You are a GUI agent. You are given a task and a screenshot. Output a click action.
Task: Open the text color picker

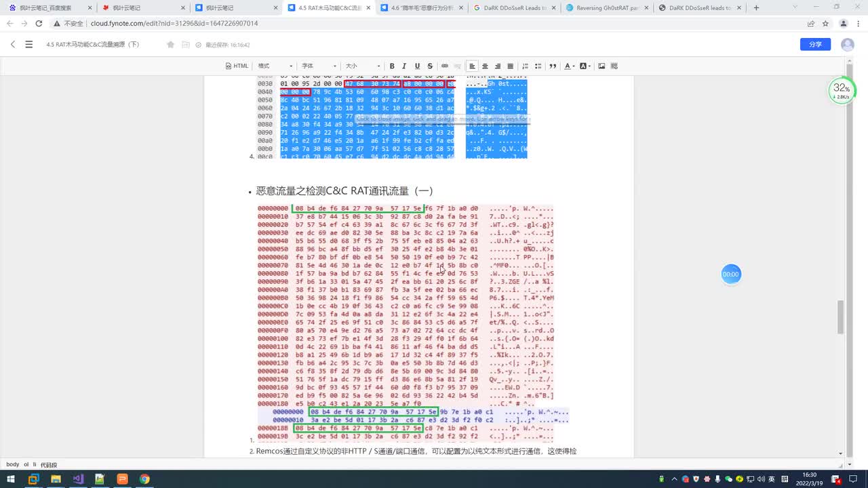568,66
